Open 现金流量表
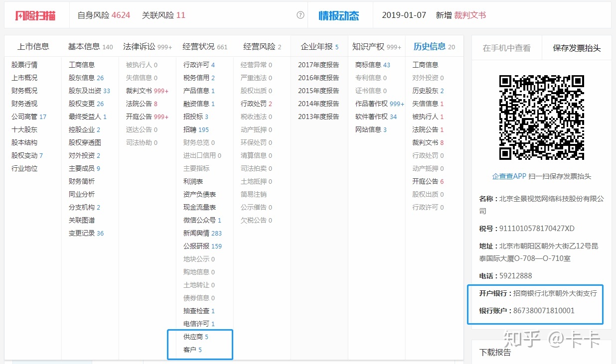The image size is (616, 364). point(200,207)
